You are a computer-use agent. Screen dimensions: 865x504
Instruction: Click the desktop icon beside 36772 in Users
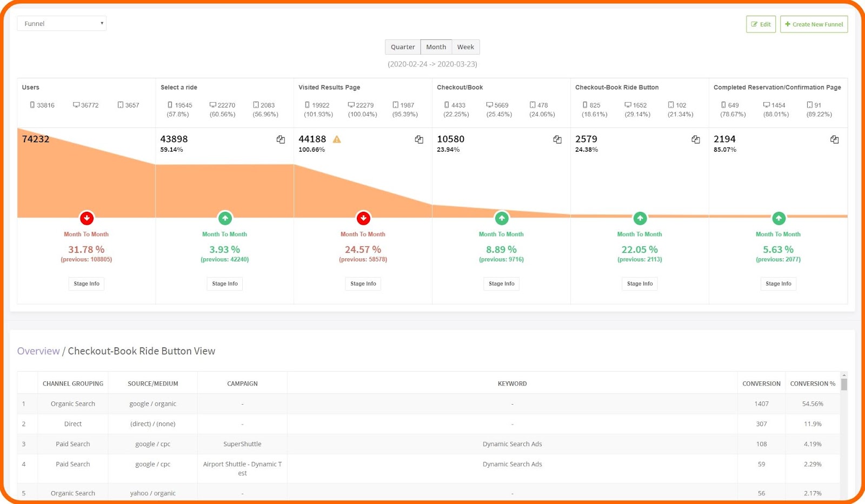click(x=76, y=105)
